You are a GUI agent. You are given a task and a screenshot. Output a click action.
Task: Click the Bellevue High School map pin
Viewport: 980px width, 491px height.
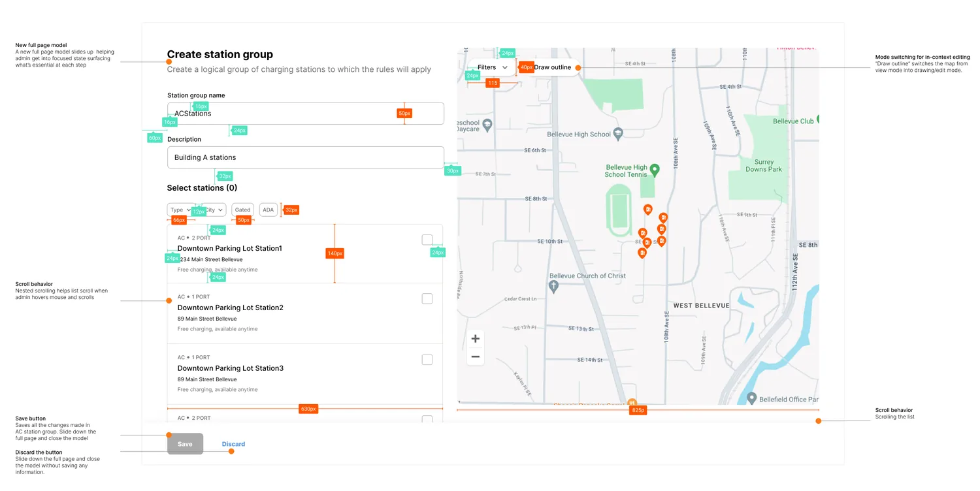(619, 134)
